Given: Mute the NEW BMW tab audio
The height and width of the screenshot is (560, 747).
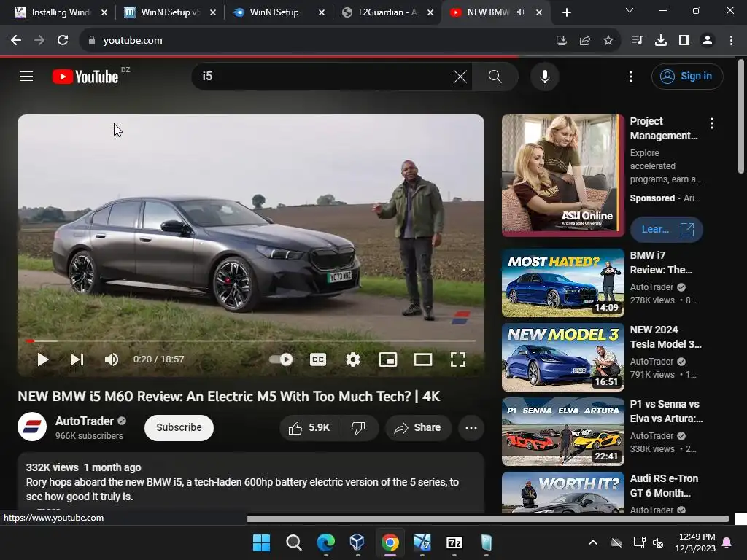Looking at the screenshot, I should click(521, 12).
